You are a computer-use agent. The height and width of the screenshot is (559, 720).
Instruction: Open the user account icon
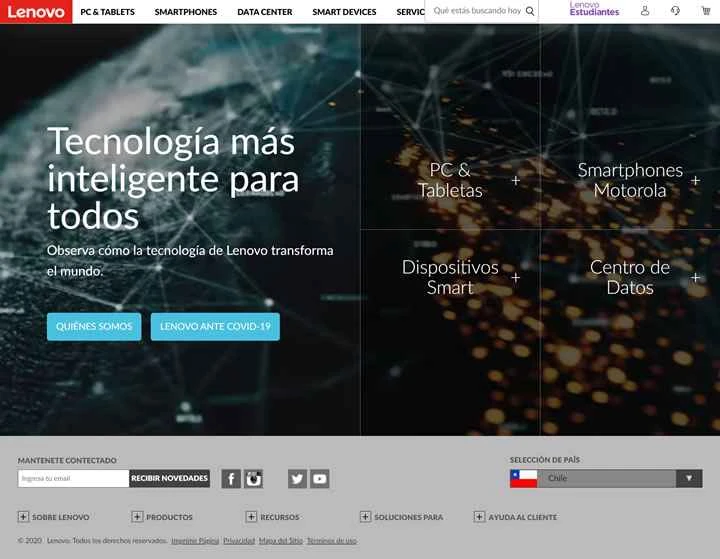(645, 12)
